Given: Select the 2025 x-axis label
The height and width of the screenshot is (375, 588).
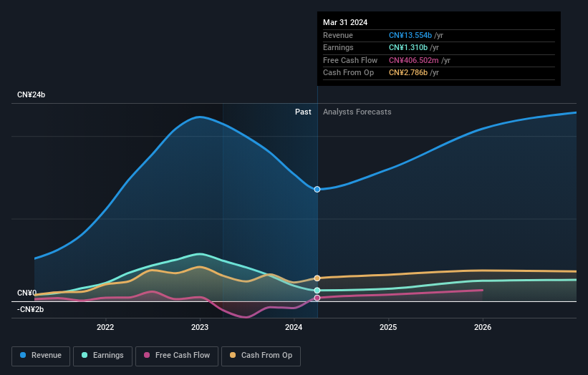Looking at the screenshot, I should tap(388, 327).
